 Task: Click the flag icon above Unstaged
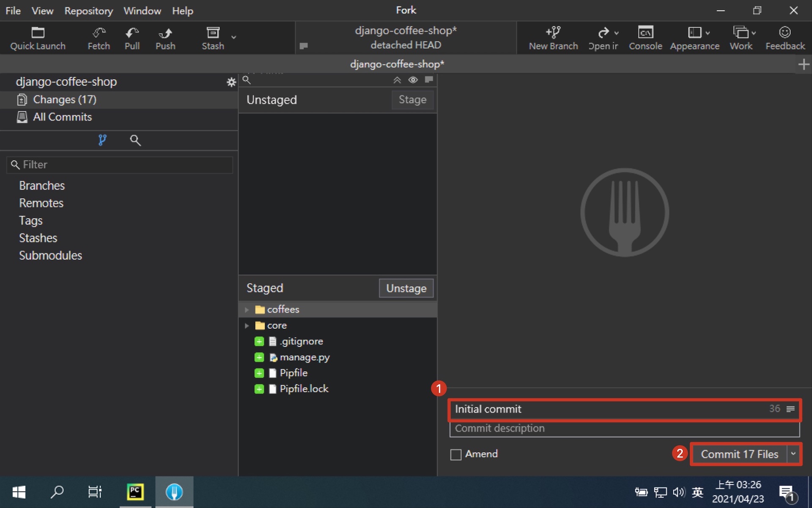429,80
